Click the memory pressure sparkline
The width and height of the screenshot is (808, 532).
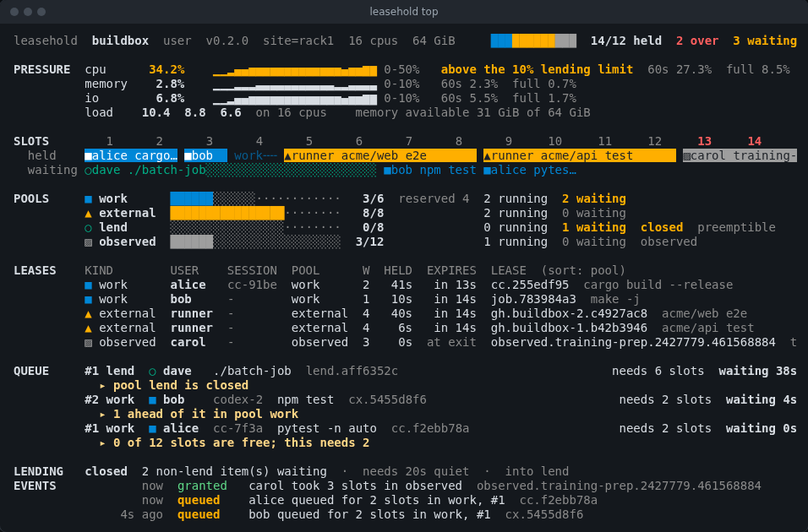[295, 86]
